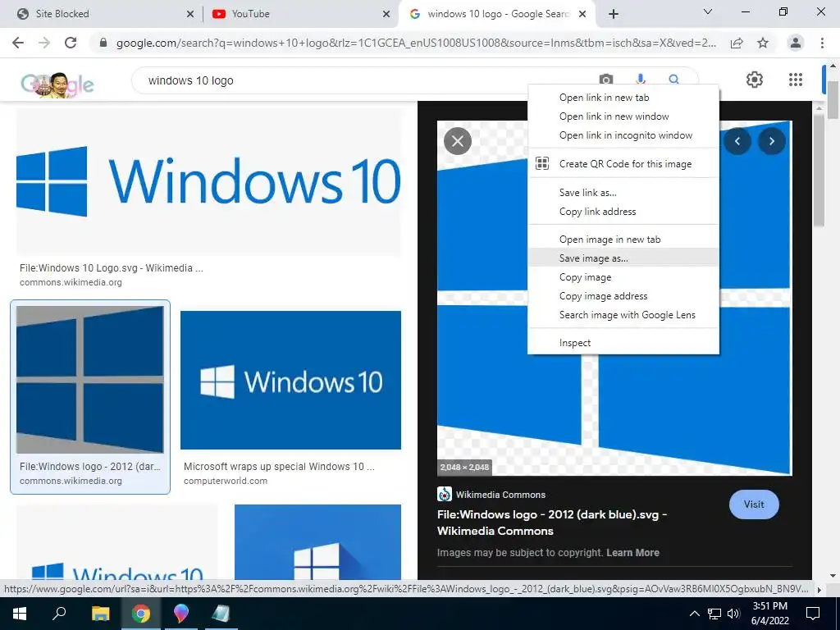Switch to the YouTube tab
The height and width of the screenshot is (630, 840).
click(x=300, y=14)
